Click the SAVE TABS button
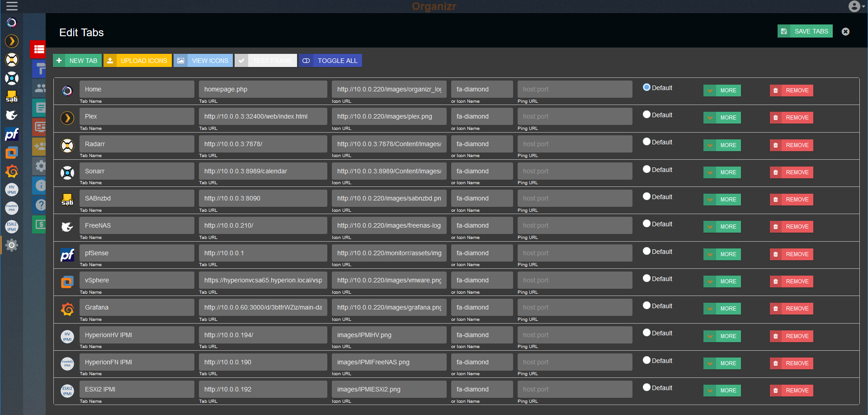Viewport: 868px width, 415px height. pyautogui.click(x=805, y=31)
